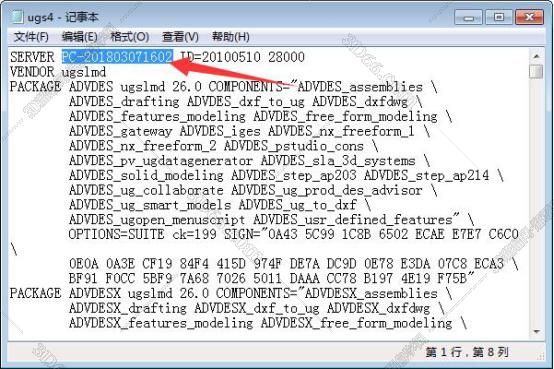Click ADVDESX_free_form_modeling text
The height and width of the screenshot is (369, 554).
(357, 323)
